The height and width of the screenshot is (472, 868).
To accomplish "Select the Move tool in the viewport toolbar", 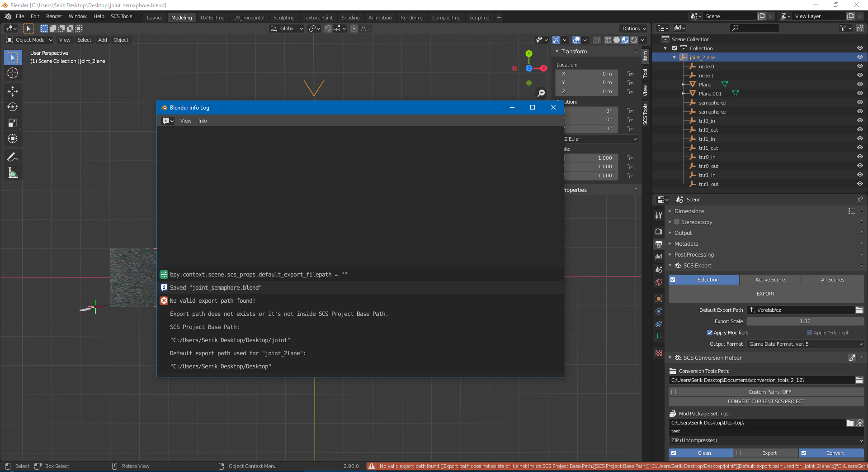I will point(12,91).
